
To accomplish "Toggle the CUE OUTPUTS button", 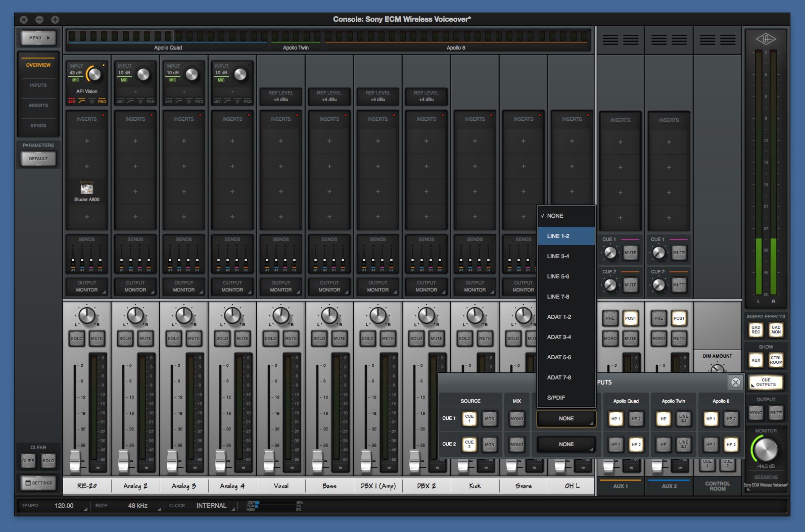I will point(766,382).
